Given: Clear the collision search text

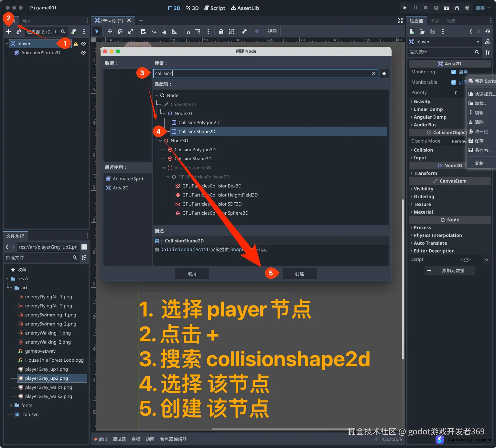Looking at the screenshot, I should click(374, 73).
